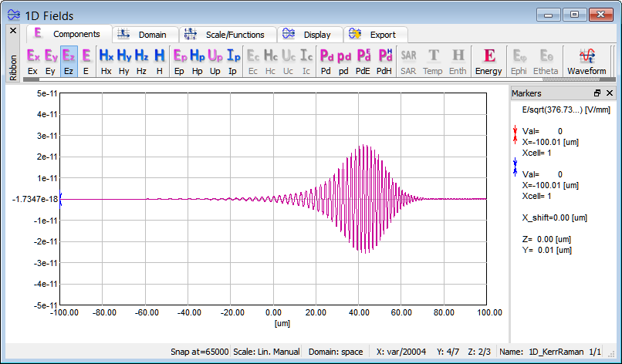Click the blue marker in Markers panel
This screenshot has width=622, height=364.
pos(516,167)
